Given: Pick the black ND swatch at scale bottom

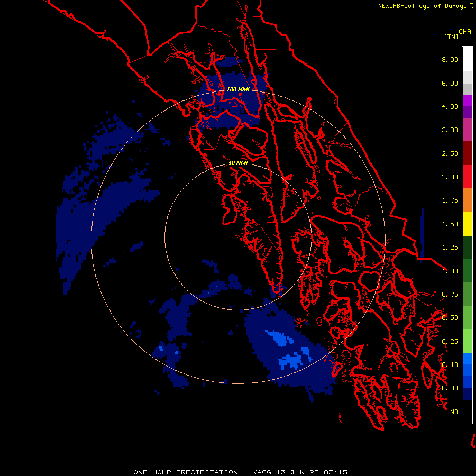Looking at the screenshot, I should pyautogui.click(x=467, y=411).
